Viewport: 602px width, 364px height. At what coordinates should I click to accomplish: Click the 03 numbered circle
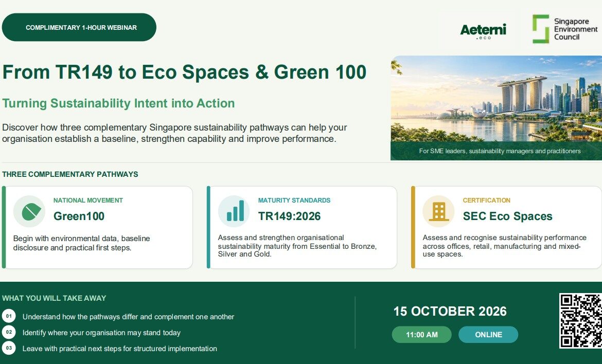pos(9,348)
